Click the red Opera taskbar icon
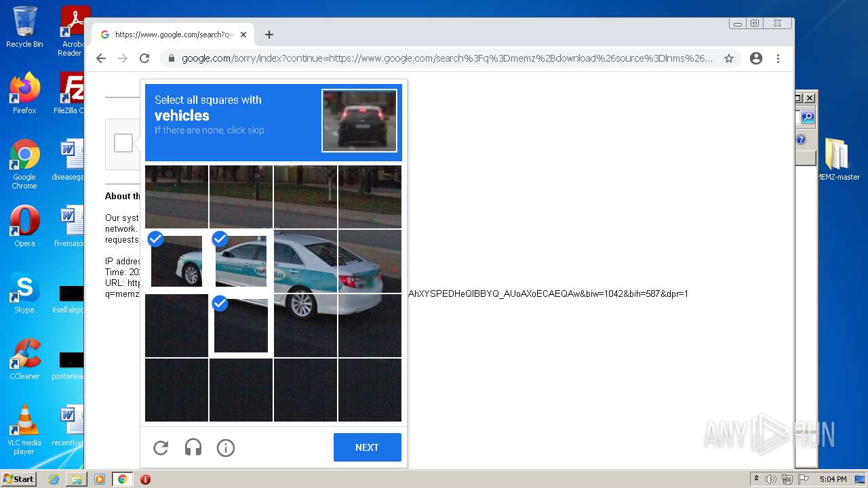This screenshot has width=868, height=488. pyautogui.click(x=145, y=479)
